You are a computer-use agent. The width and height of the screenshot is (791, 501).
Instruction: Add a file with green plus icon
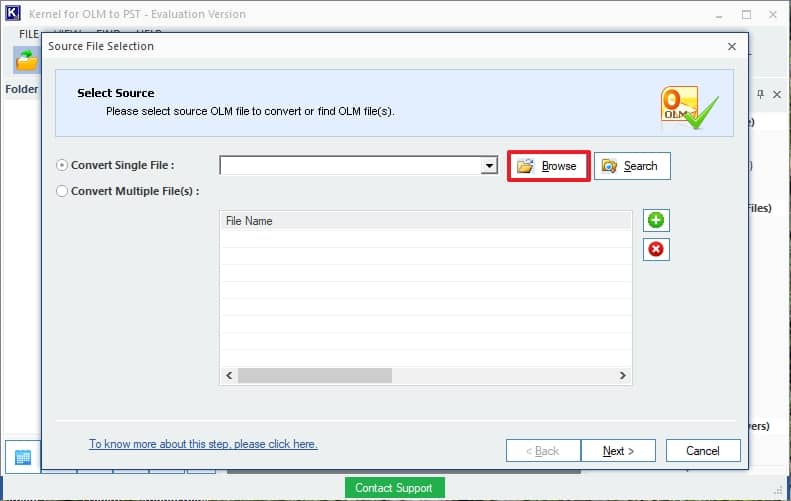click(656, 220)
